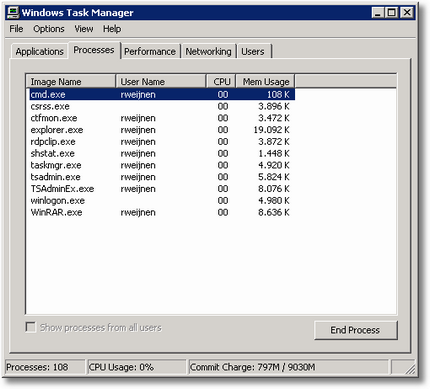
Task: Click the Task Manager title bar icon
Action: point(13,13)
